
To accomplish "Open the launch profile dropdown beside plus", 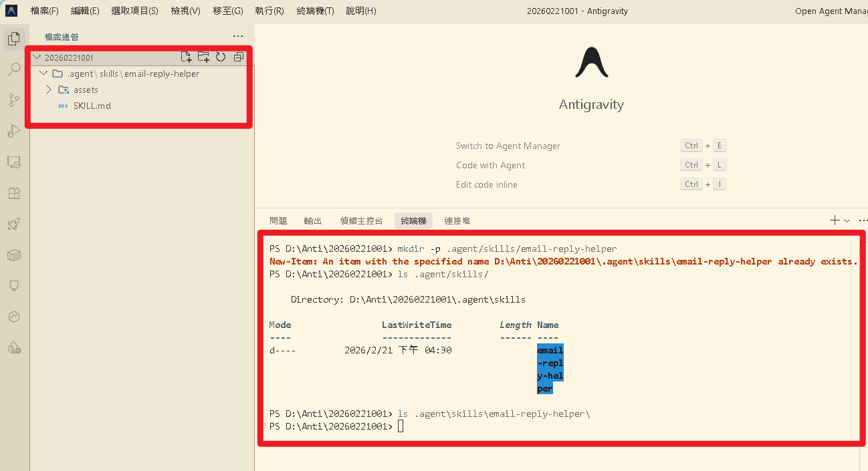I will (x=847, y=220).
